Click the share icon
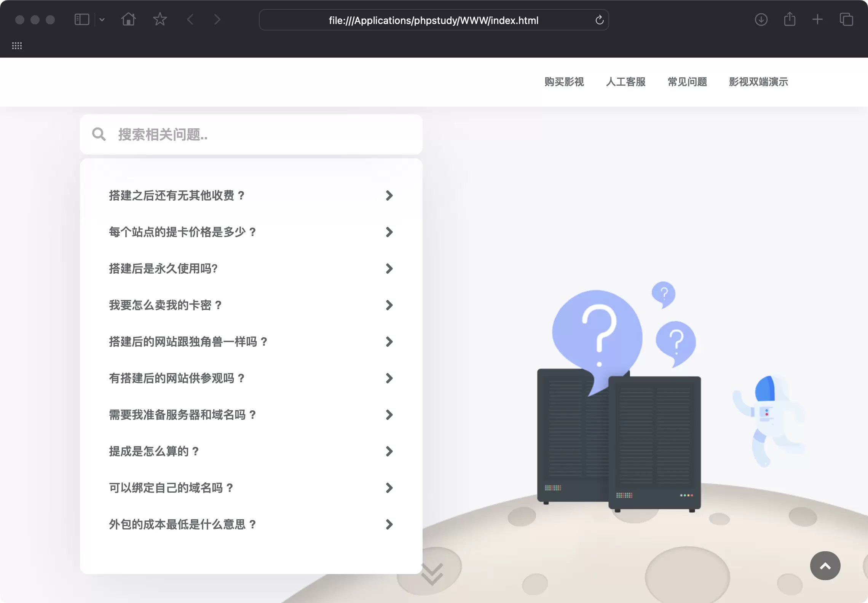Viewport: 868px width, 603px height. [790, 19]
